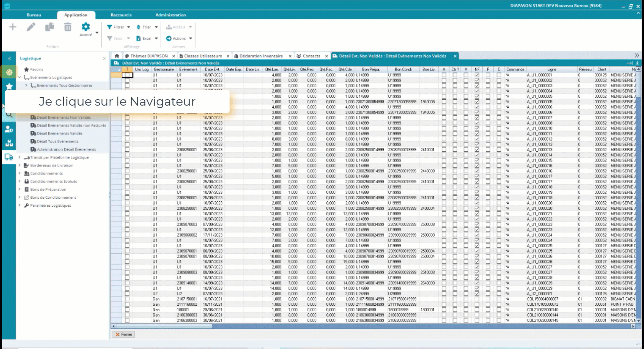
Task: Open the truck logistics sidebar icon
Action: pos(9,157)
